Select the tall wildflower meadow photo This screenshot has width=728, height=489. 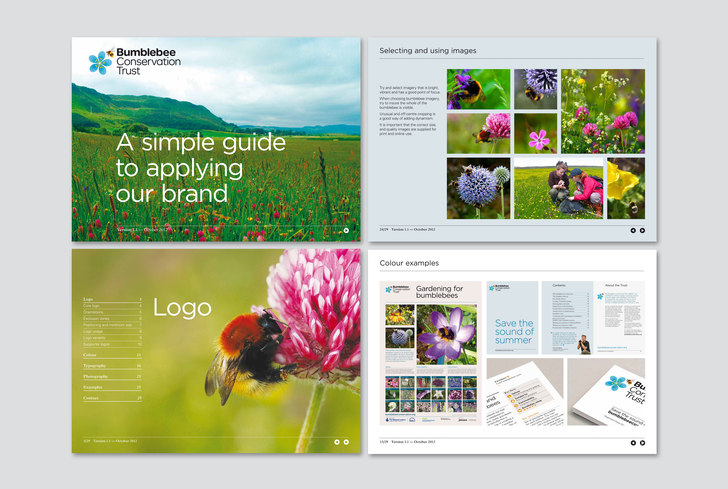[x=603, y=111]
